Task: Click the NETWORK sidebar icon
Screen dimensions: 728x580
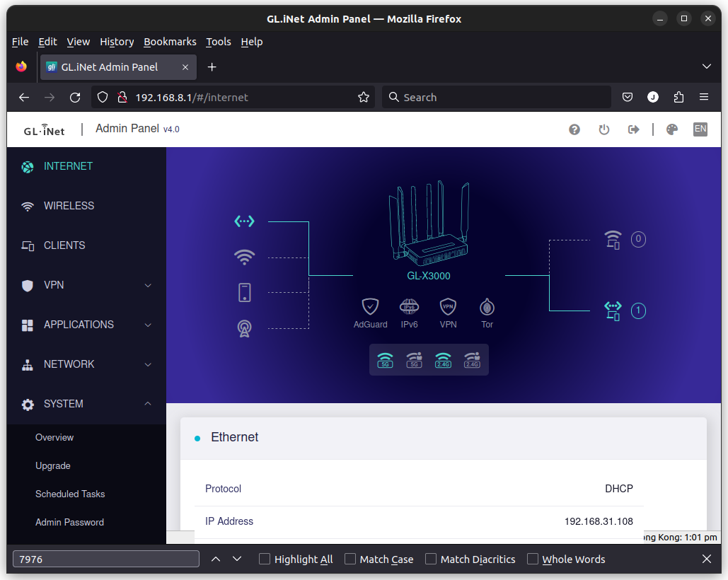Action: [x=28, y=365]
